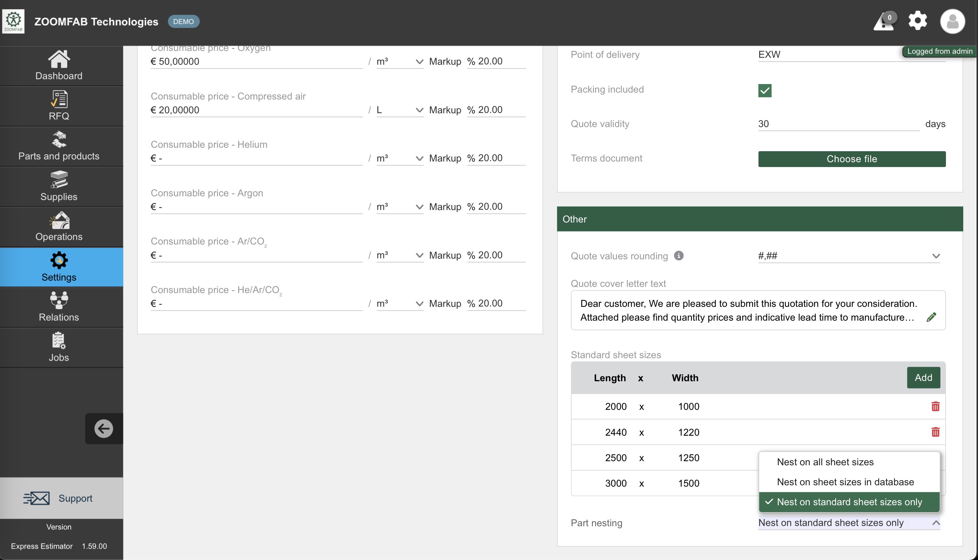Open the Operations section
Viewport: 978px width, 560px height.
pos(59,227)
